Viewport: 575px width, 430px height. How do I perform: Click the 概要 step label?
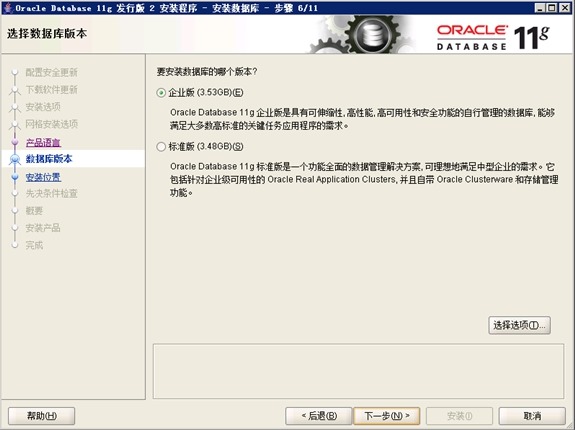tap(34, 210)
